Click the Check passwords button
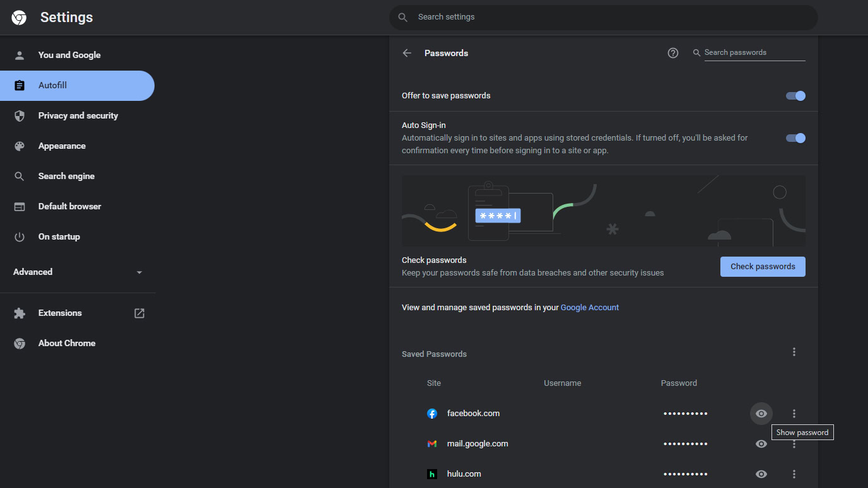This screenshot has height=488, width=868. [x=763, y=267]
